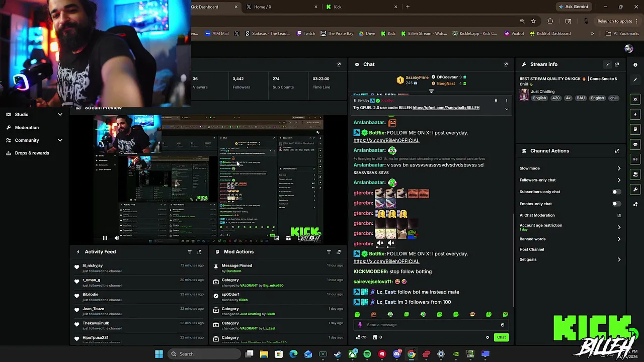Pop out the Mod Actions panel
Viewport: 644px width, 362px height.
(339, 252)
